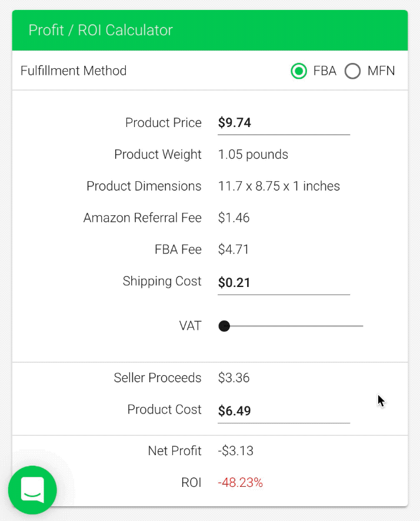
Task: Focus the Shipping Cost input field
Action: coord(284,282)
